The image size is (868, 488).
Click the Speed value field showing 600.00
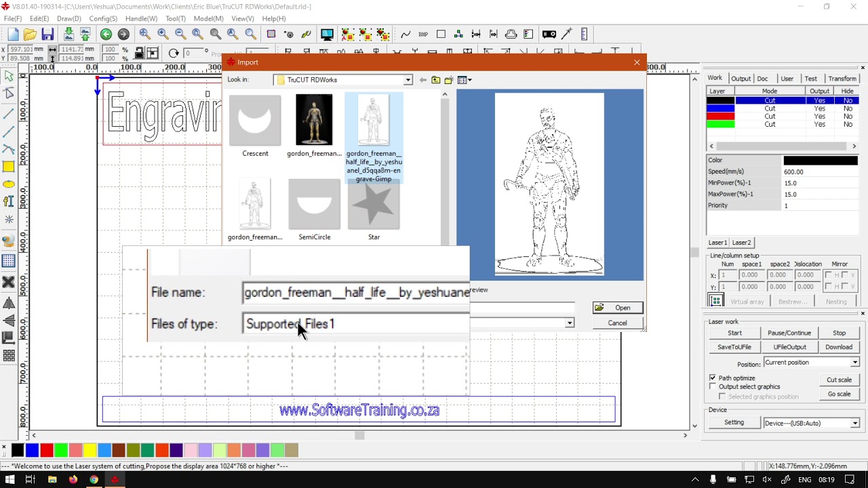[x=821, y=172]
